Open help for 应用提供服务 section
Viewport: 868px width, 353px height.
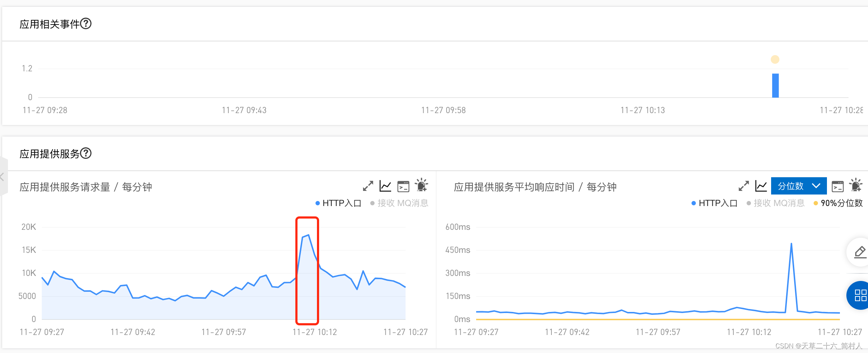click(86, 153)
